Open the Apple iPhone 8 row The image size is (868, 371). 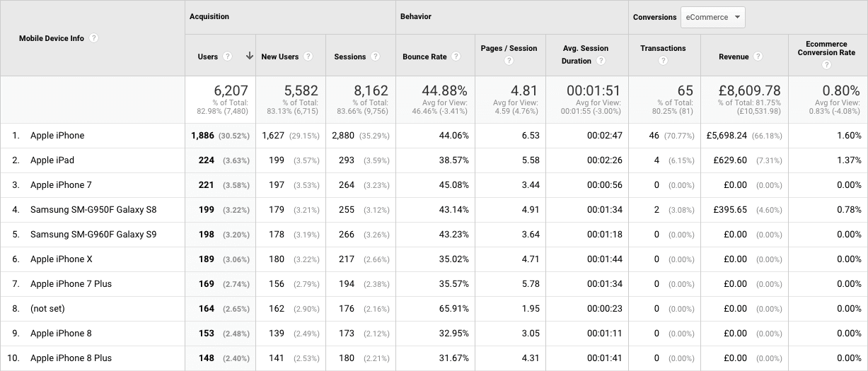click(61, 334)
